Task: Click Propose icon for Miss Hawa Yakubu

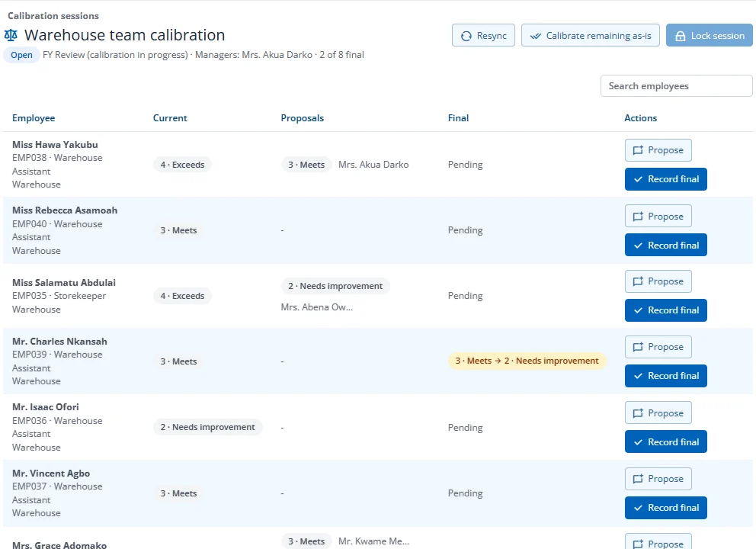Action: coord(637,150)
